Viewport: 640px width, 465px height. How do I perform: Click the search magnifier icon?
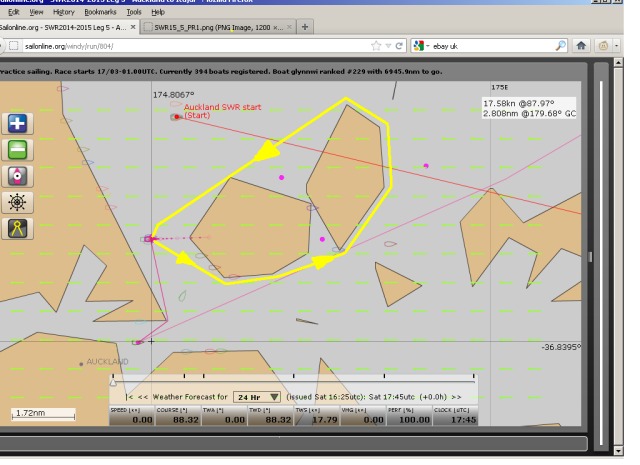point(561,46)
